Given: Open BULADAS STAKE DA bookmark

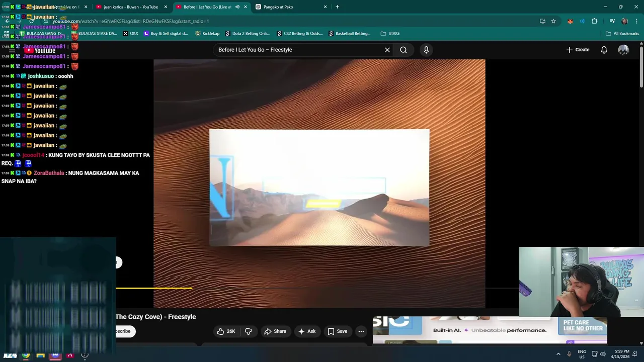Looking at the screenshot, I should coord(94,34).
